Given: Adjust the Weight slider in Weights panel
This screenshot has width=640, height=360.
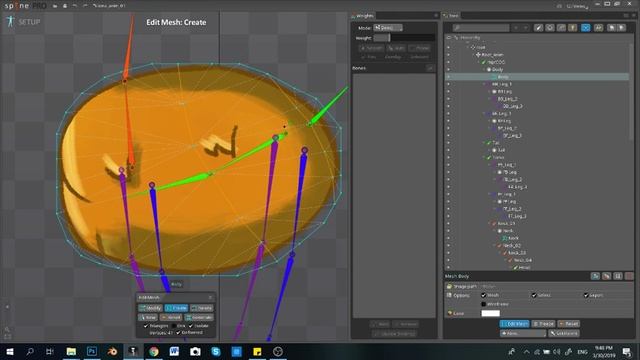Looking at the screenshot, I should click(404, 38).
